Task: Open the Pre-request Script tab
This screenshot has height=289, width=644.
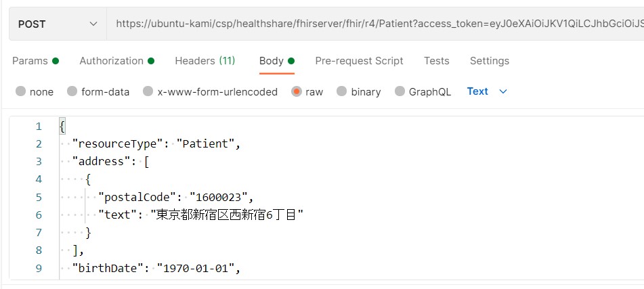Action: point(359,61)
